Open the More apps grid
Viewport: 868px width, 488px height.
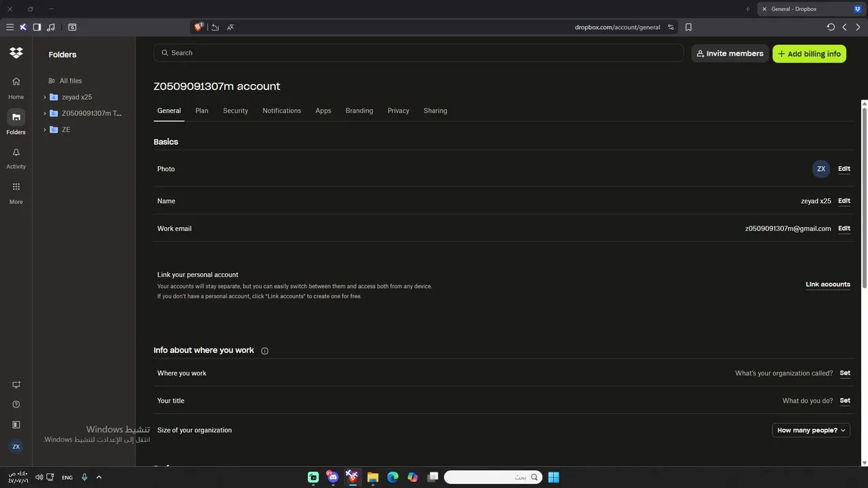[x=16, y=192]
